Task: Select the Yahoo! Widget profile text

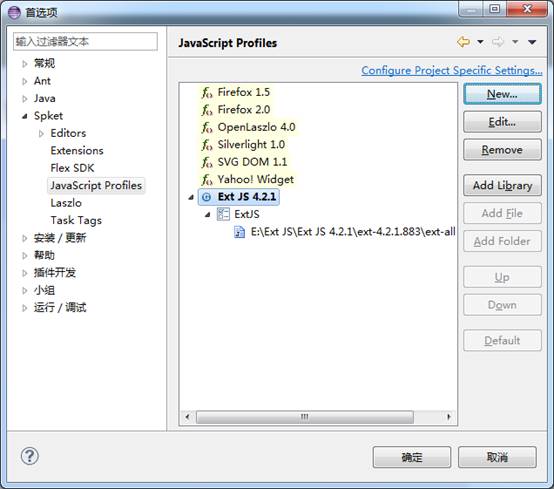Action: tap(255, 179)
